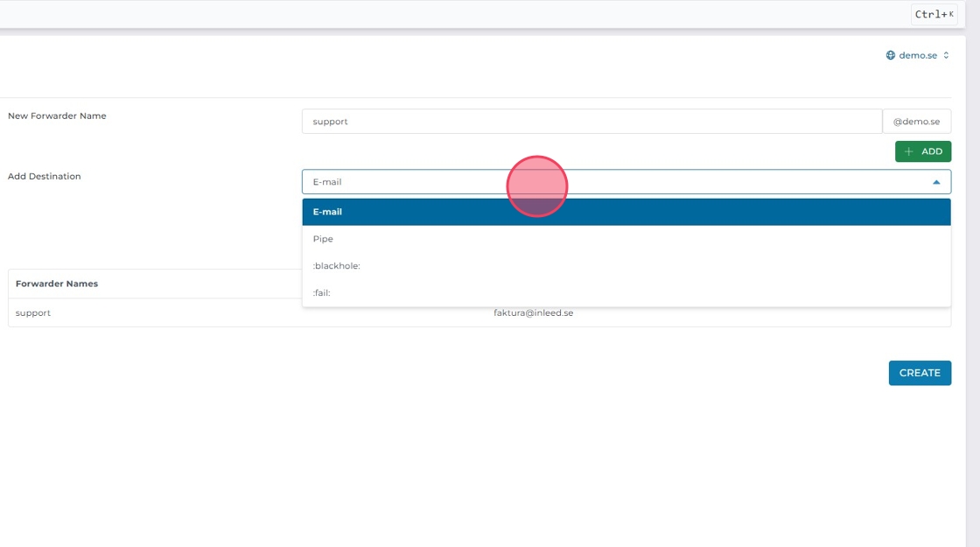Focus the New Forwarder Name input field
The width and height of the screenshot is (980, 547).
(591, 122)
